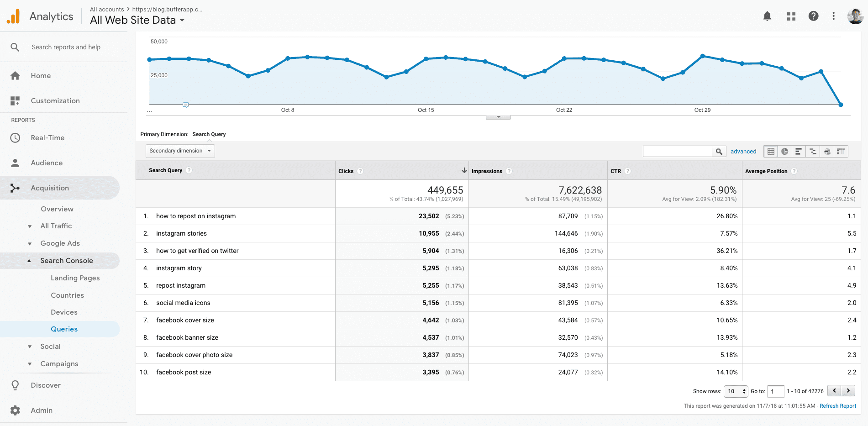Click help icon next to Search Query header
This screenshot has height=426, width=868.
189,170
